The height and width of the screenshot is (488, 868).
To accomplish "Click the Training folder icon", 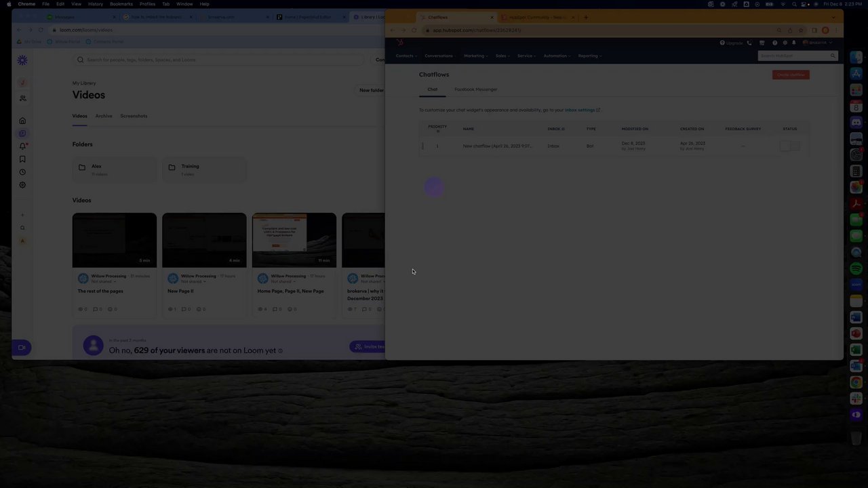I will pyautogui.click(x=172, y=167).
